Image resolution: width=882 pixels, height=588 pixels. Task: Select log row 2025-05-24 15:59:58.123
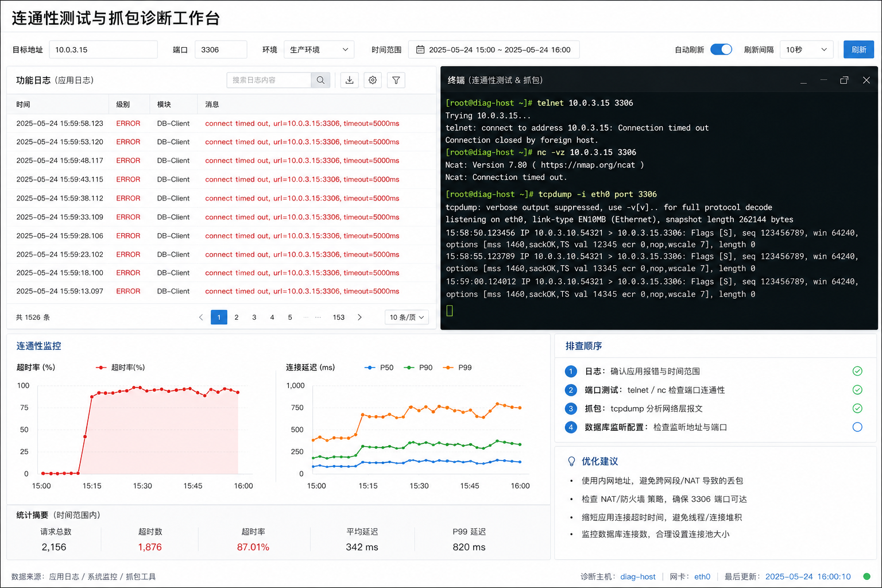pos(222,123)
